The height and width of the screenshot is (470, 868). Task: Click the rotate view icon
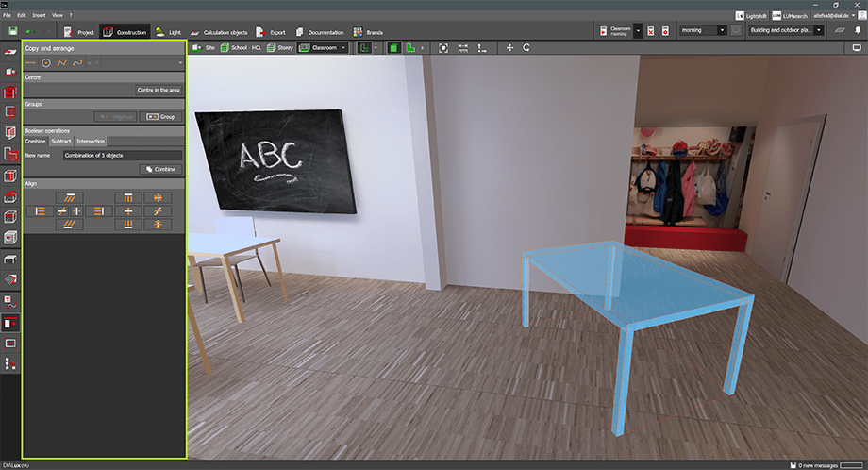click(526, 47)
